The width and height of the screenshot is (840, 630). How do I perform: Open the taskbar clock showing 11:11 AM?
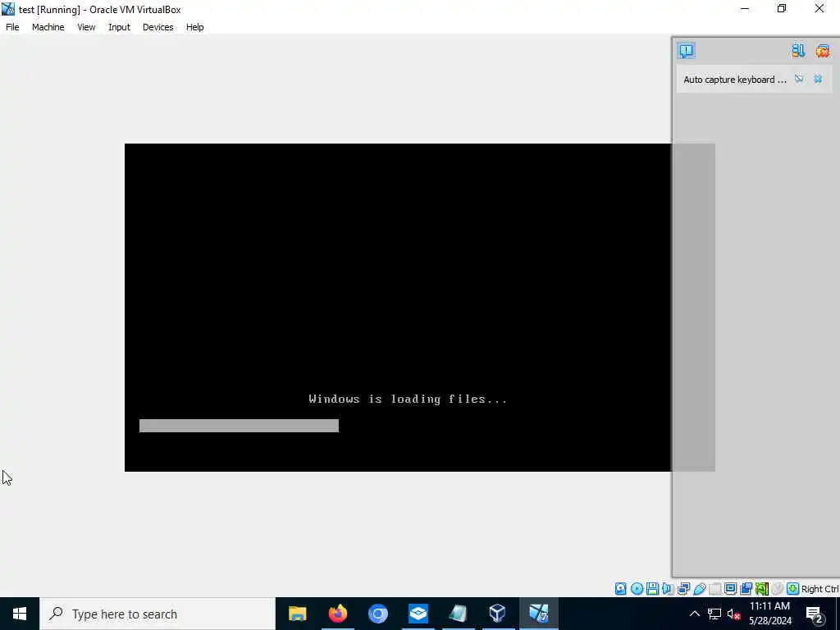pos(769,614)
